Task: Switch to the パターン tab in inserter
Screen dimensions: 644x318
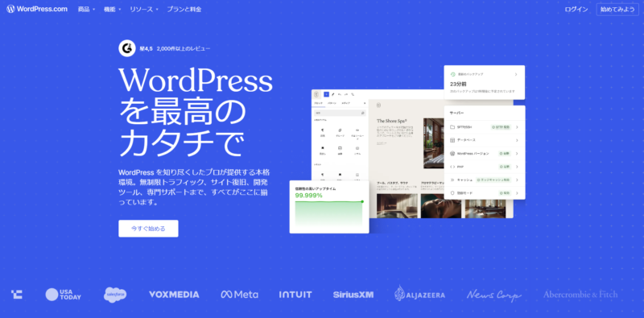Action: pos(332,103)
